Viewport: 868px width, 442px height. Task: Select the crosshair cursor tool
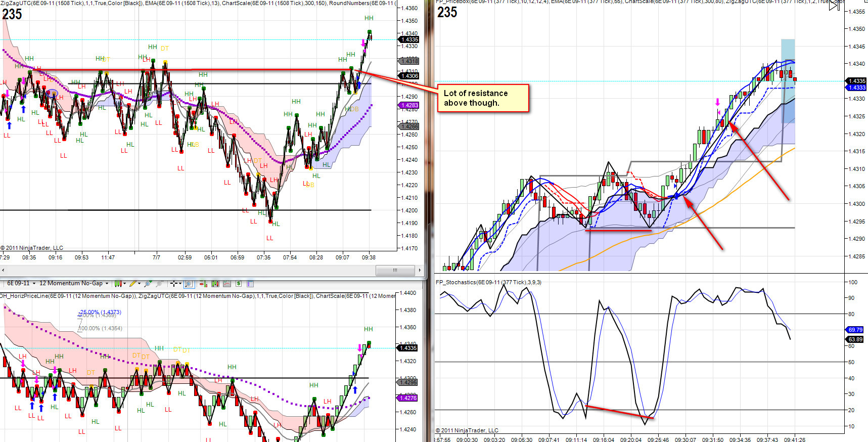(x=174, y=284)
